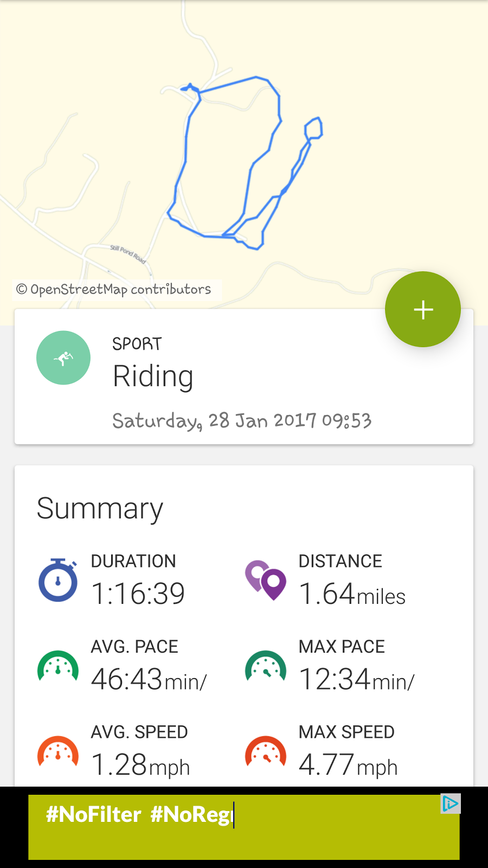Image resolution: width=488 pixels, height=868 pixels.
Task: Tap the Still Pond Road label
Action: tap(129, 254)
